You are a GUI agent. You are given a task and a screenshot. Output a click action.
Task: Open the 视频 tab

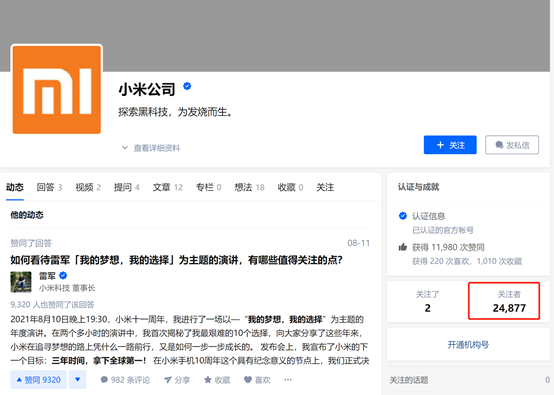(x=88, y=187)
